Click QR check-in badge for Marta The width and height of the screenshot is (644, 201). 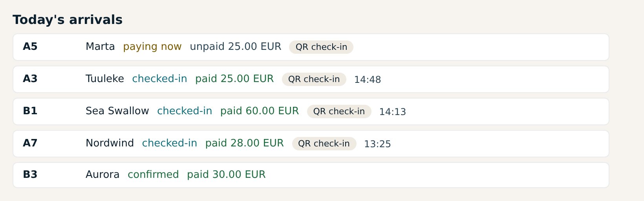[321, 47]
